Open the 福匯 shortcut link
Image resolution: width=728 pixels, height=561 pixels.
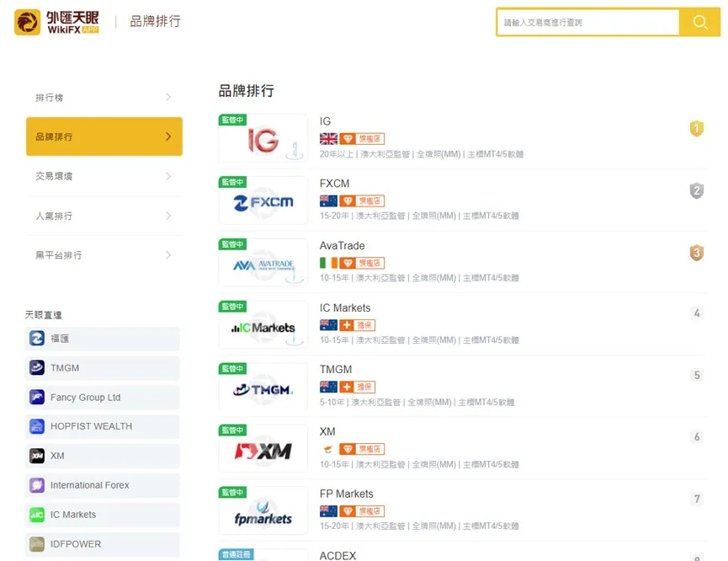[102, 339]
